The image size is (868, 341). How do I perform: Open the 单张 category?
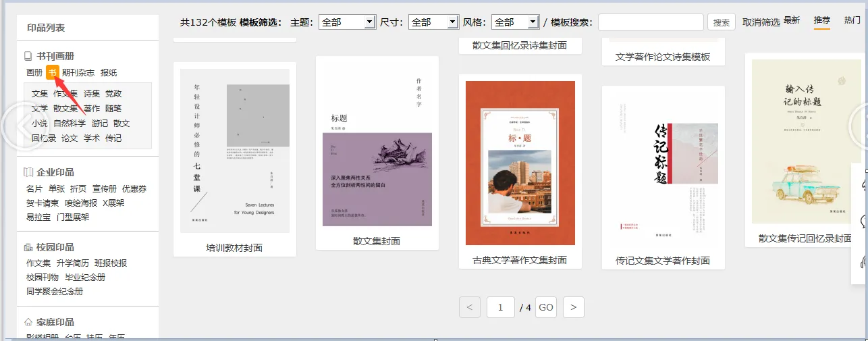click(x=57, y=188)
